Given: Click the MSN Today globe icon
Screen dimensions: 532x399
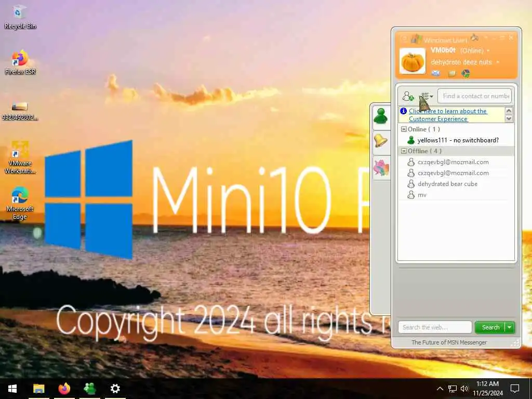Looking at the screenshot, I should [x=466, y=73].
